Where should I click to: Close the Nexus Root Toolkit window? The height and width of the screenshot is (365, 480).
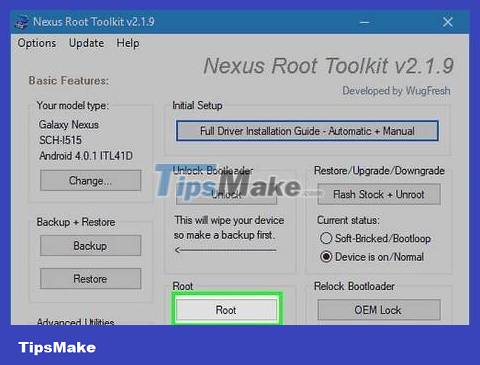coord(448,22)
